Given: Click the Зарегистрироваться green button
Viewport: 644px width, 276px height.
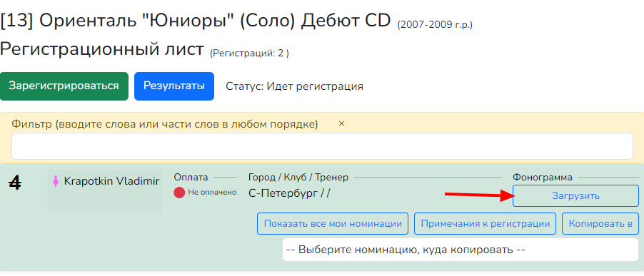Looking at the screenshot, I should click(64, 86).
